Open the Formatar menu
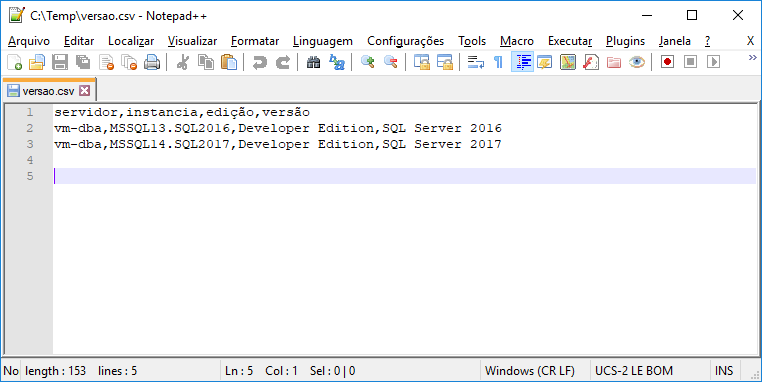Viewport: 762px width, 382px height. point(255,41)
